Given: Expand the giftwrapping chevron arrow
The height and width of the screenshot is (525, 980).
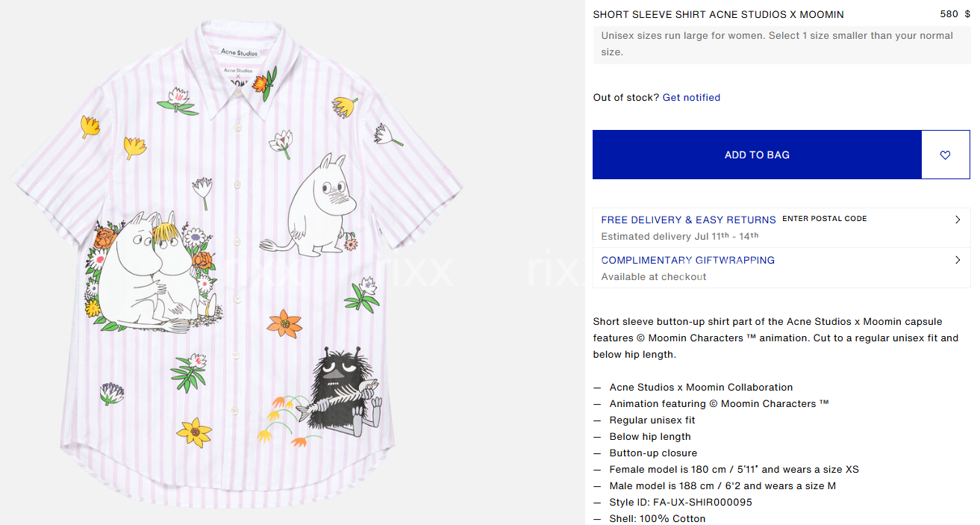Looking at the screenshot, I should click(958, 260).
